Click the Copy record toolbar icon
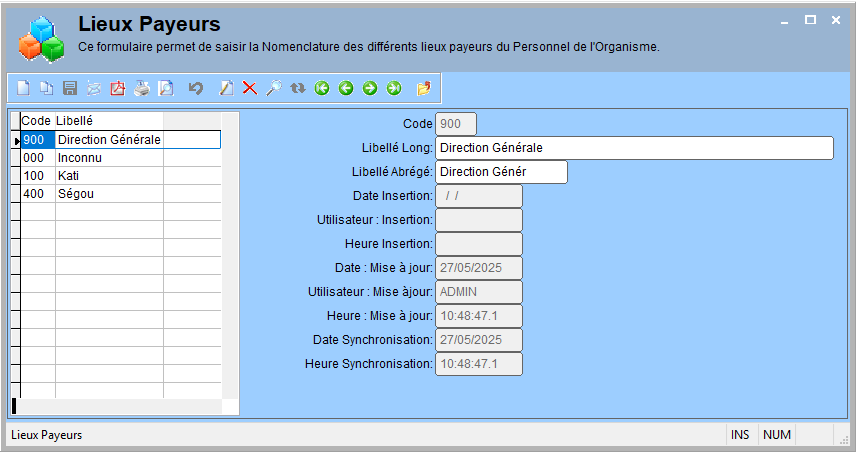This screenshot has height=452, width=856. pyautogui.click(x=46, y=88)
